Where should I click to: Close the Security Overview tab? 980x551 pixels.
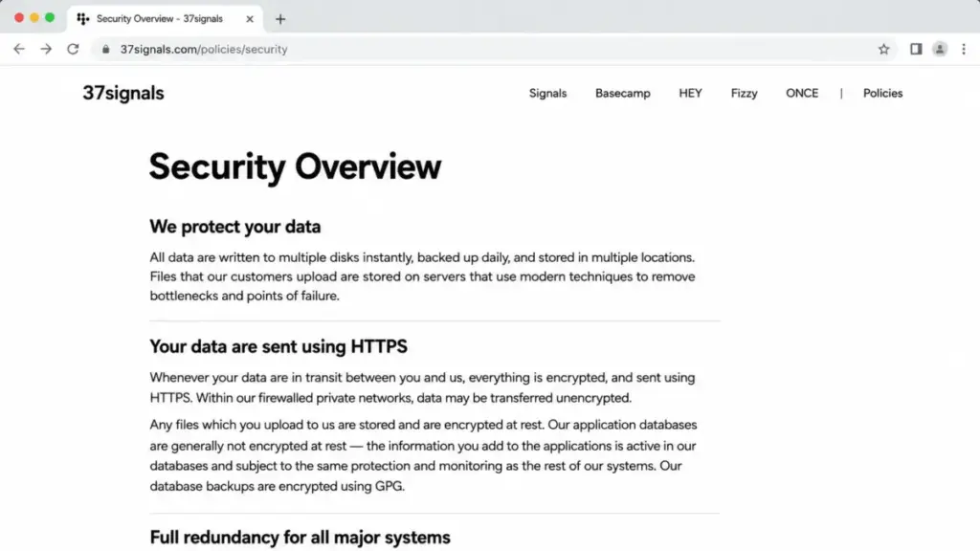(x=250, y=19)
